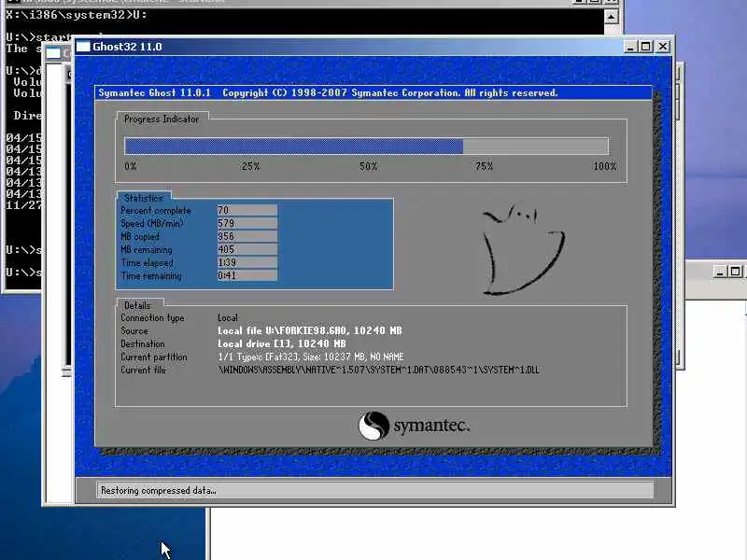Click the Statistics group label
This screenshot has width=747, height=560.
tap(144, 198)
